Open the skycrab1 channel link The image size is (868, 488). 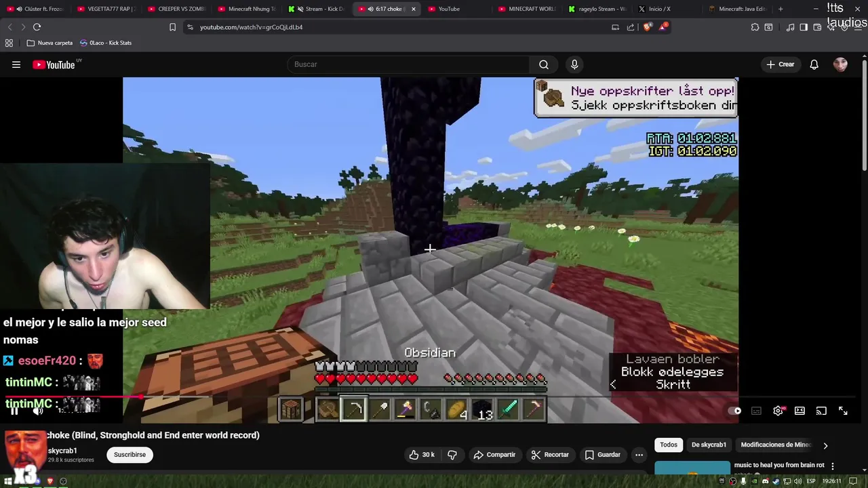coord(62,451)
